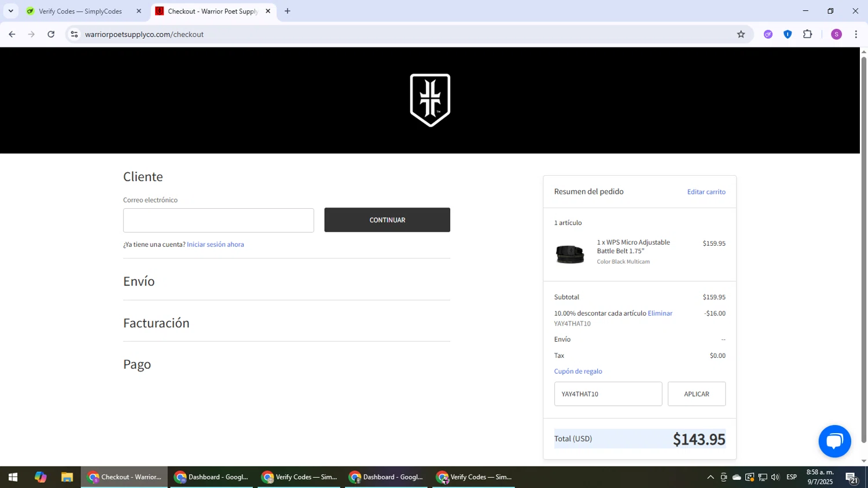Click the Total $143.95 amount
The width and height of the screenshot is (868, 488).
(698, 439)
